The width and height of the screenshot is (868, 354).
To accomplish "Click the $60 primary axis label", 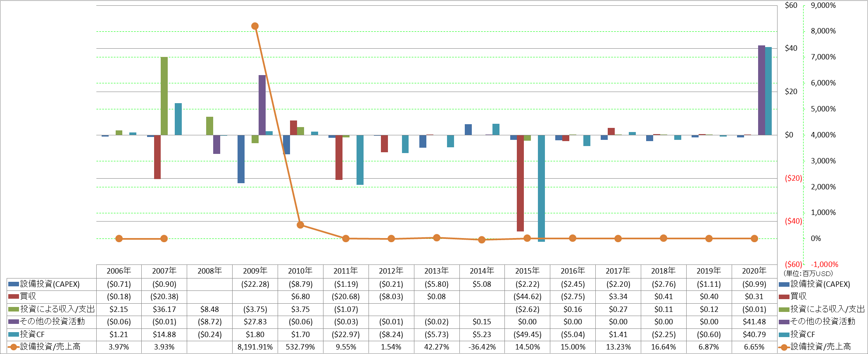I will pos(791,5).
